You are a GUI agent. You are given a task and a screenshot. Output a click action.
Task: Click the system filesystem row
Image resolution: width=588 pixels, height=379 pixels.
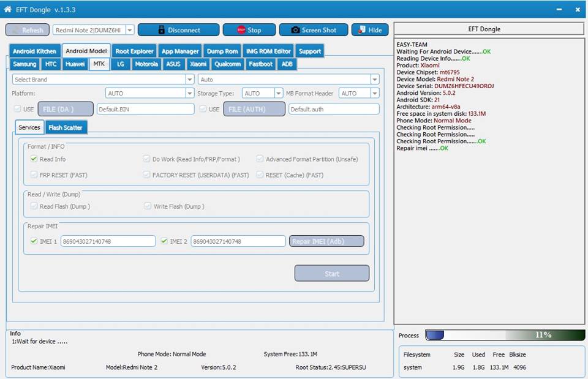point(465,367)
